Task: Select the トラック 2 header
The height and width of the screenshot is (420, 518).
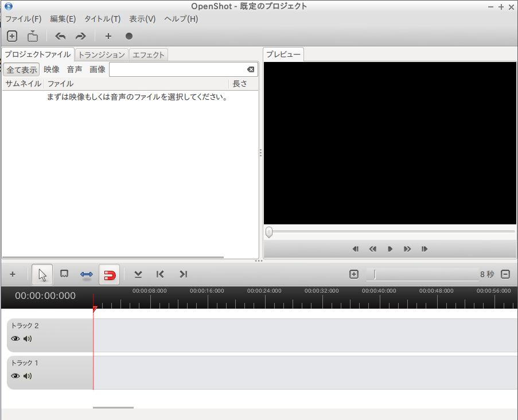Action: [x=50, y=335]
